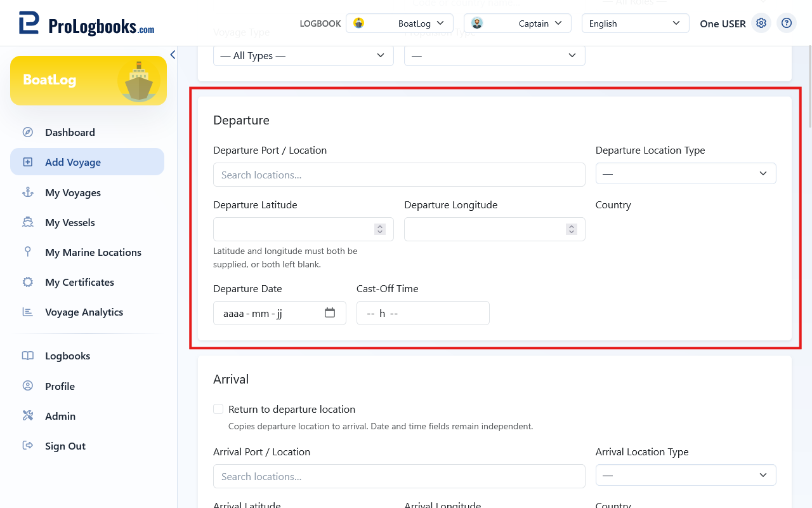Viewport: 812px width, 508px height.
Task: Click the Dashboard compass icon
Action: click(28, 132)
